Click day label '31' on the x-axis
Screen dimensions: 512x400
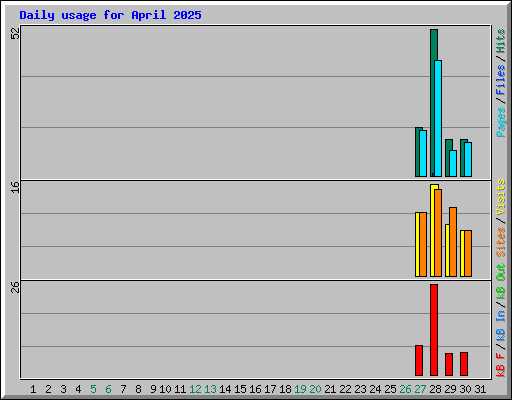click(x=480, y=389)
